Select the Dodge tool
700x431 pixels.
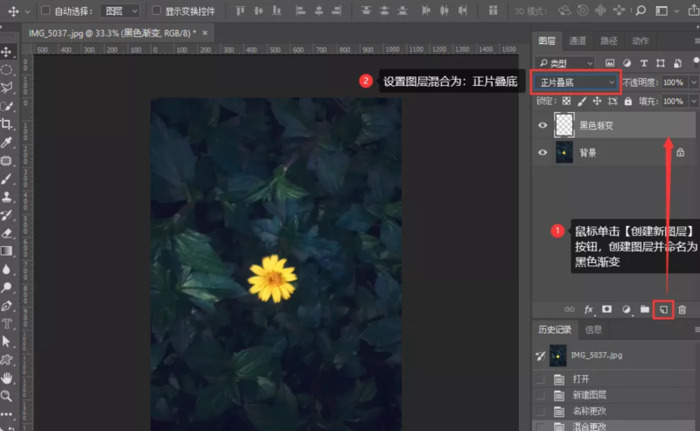pos(6,287)
